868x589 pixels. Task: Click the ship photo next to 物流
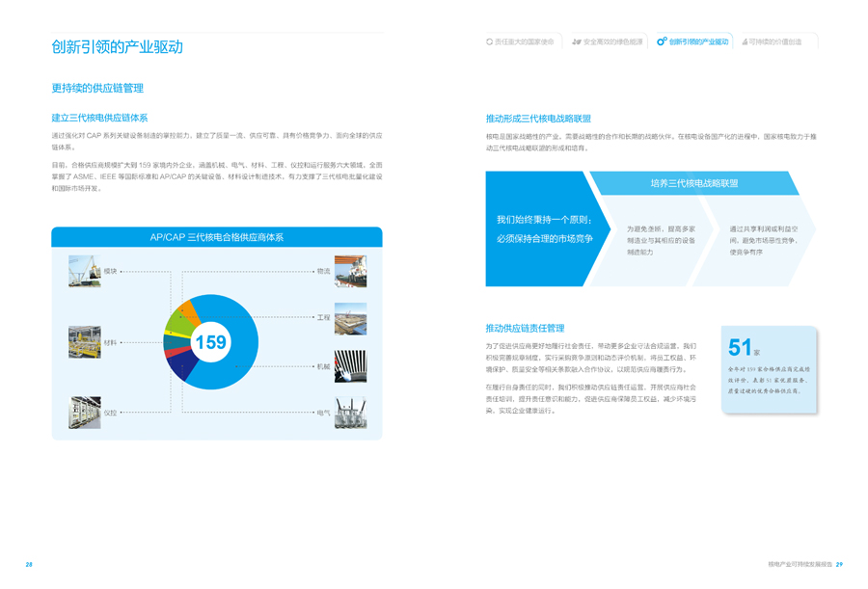350,272
